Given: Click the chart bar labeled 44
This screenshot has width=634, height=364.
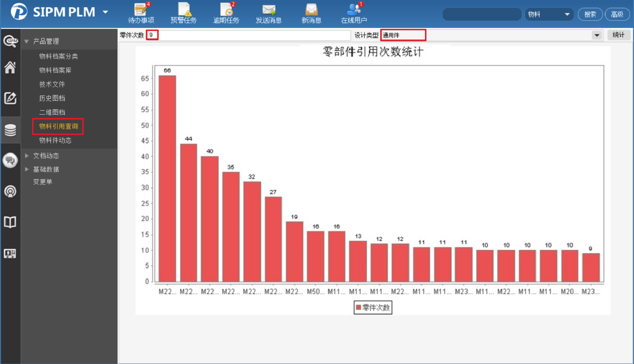Looking at the screenshot, I should coord(188,213).
